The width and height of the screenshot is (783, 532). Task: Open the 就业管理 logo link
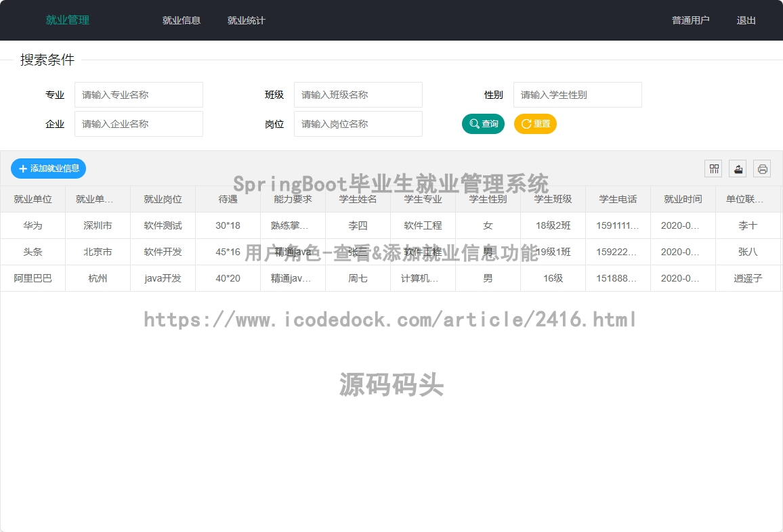[x=68, y=20]
